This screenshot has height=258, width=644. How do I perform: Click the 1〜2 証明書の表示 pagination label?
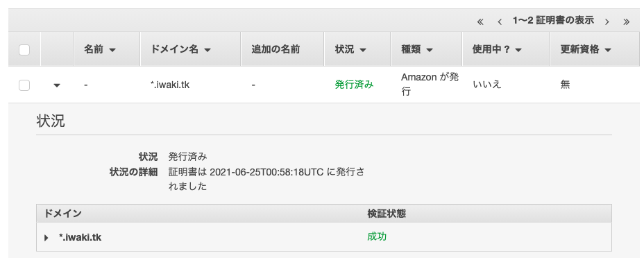(x=553, y=21)
